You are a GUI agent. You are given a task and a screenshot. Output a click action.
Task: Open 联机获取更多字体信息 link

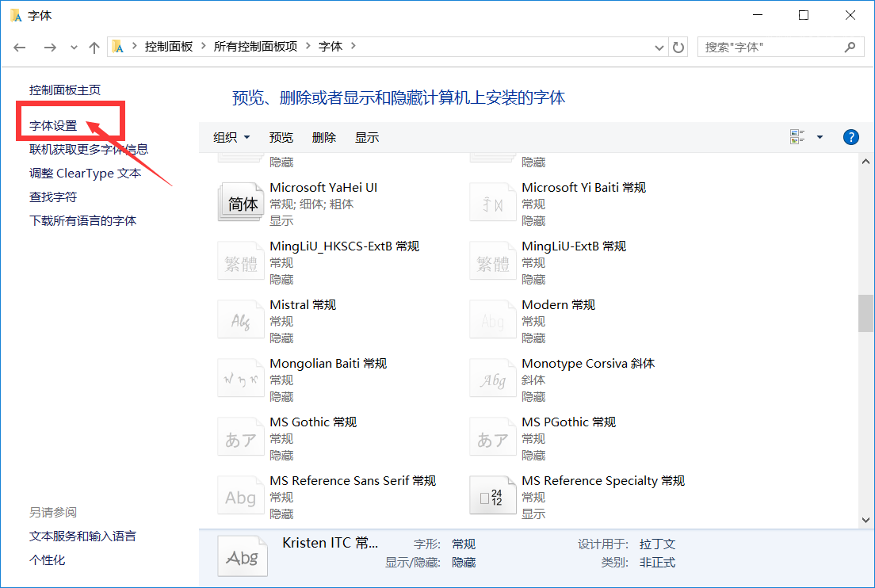coord(89,149)
